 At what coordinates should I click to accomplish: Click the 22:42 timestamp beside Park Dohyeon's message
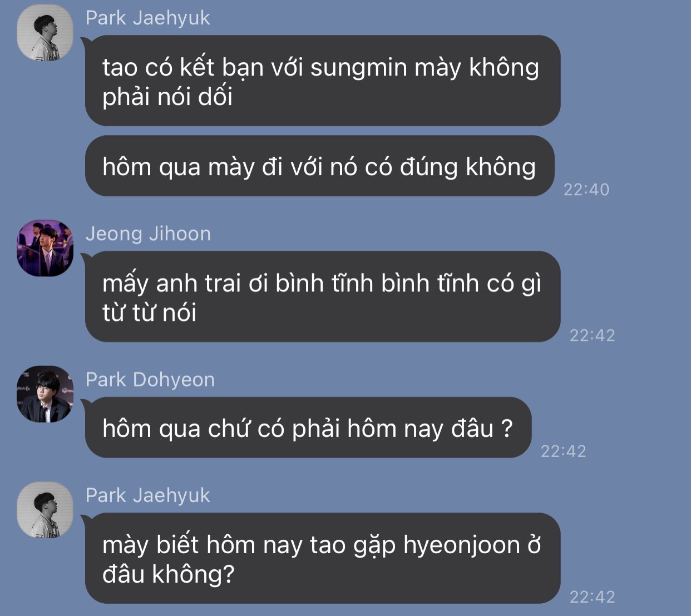[x=564, y=451]
